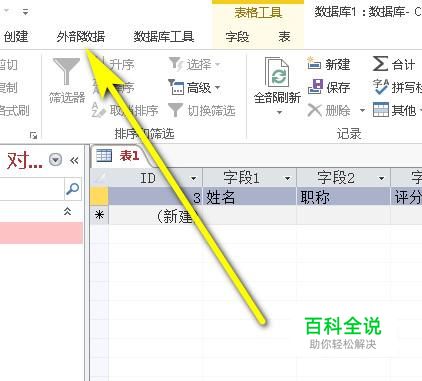
Task: Click the 合计 totals sigma icon
Action: pyautogui.click(x=380, y=64)
